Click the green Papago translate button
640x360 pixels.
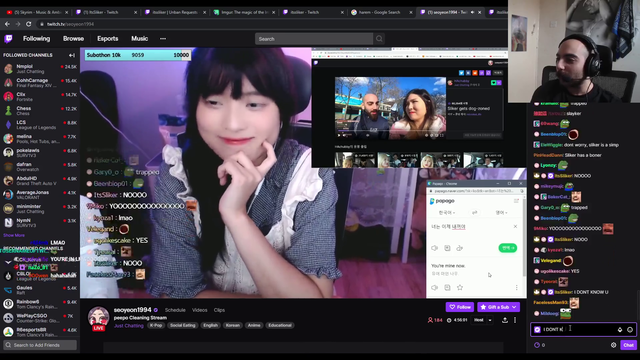tap(508, 248)
